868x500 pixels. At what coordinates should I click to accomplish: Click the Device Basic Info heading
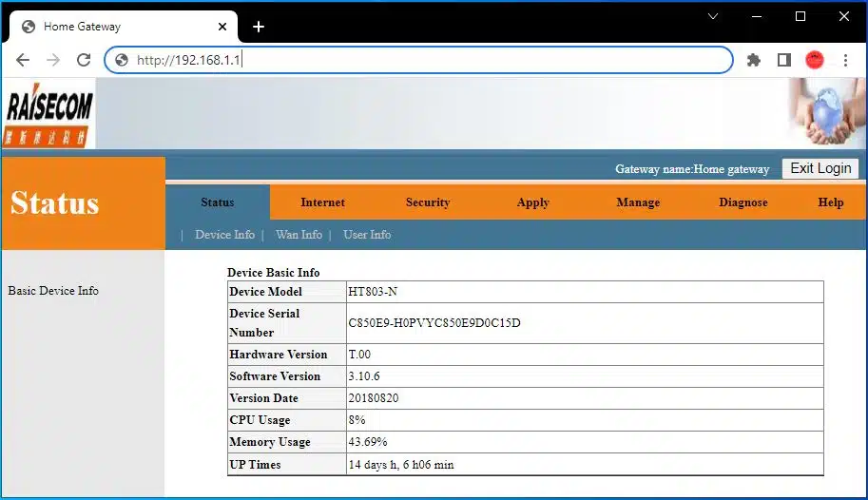pos(274,273)
